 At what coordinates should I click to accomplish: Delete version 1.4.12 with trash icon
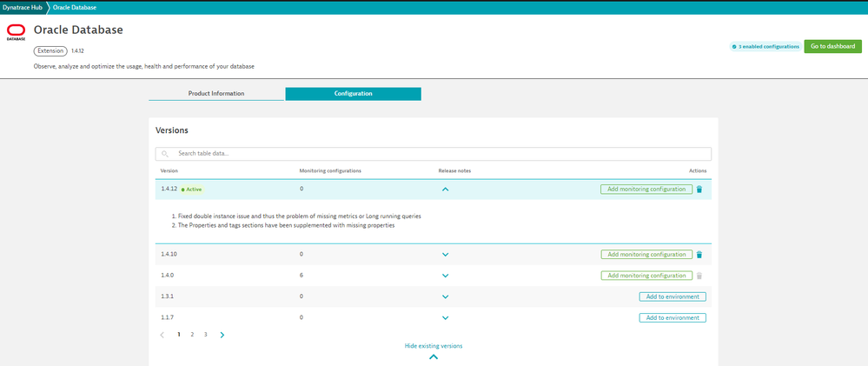pos(699,189)
